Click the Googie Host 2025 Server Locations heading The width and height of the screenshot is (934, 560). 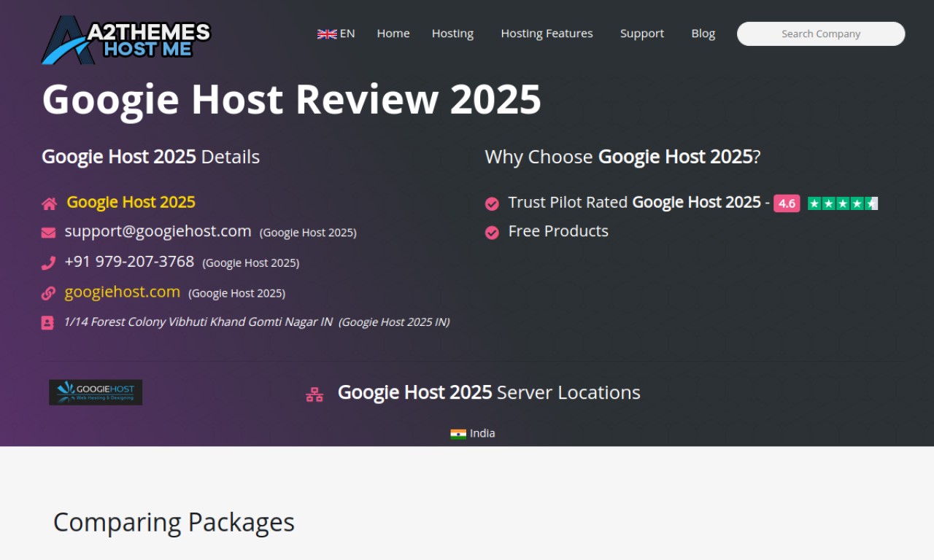(489, 392)
